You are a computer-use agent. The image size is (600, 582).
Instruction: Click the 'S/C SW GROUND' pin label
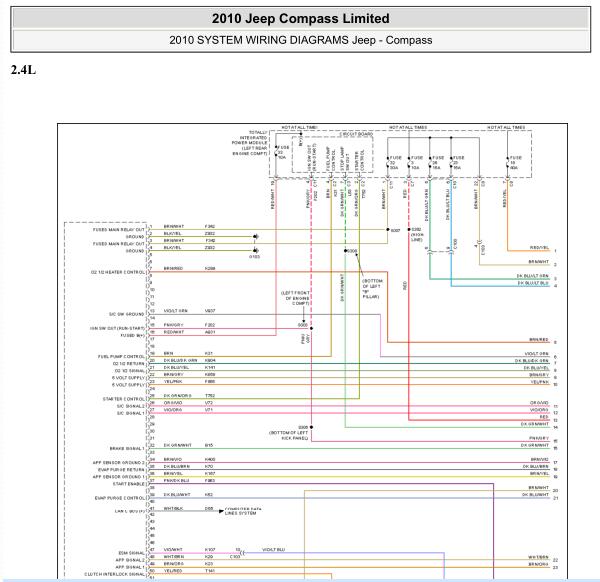pyautogui.click(x=127, y=314)
